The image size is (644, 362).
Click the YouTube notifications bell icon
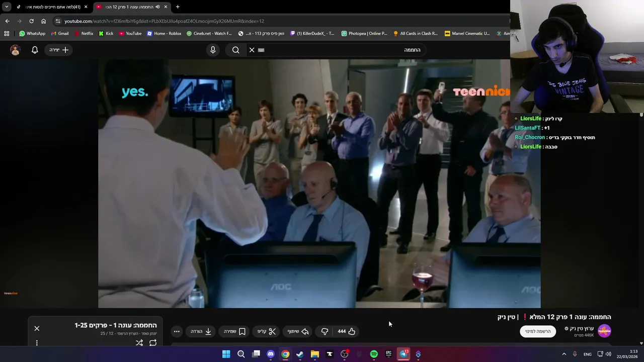[x=35, y=50]
